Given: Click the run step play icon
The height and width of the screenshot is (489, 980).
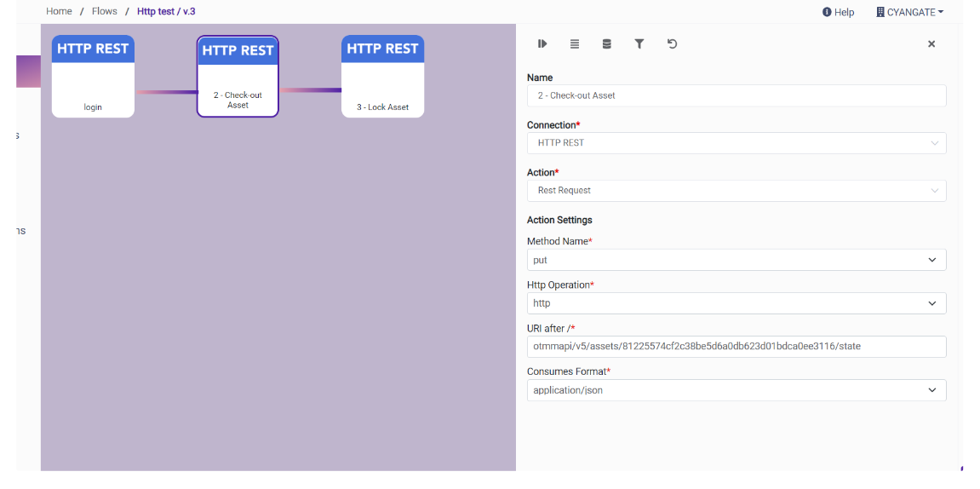Looking at the screenshot, I should [x=542, y=44].
